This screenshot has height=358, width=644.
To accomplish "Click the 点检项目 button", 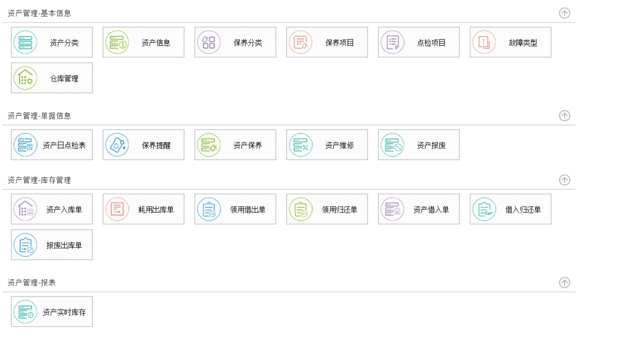I will coord(418,42).
